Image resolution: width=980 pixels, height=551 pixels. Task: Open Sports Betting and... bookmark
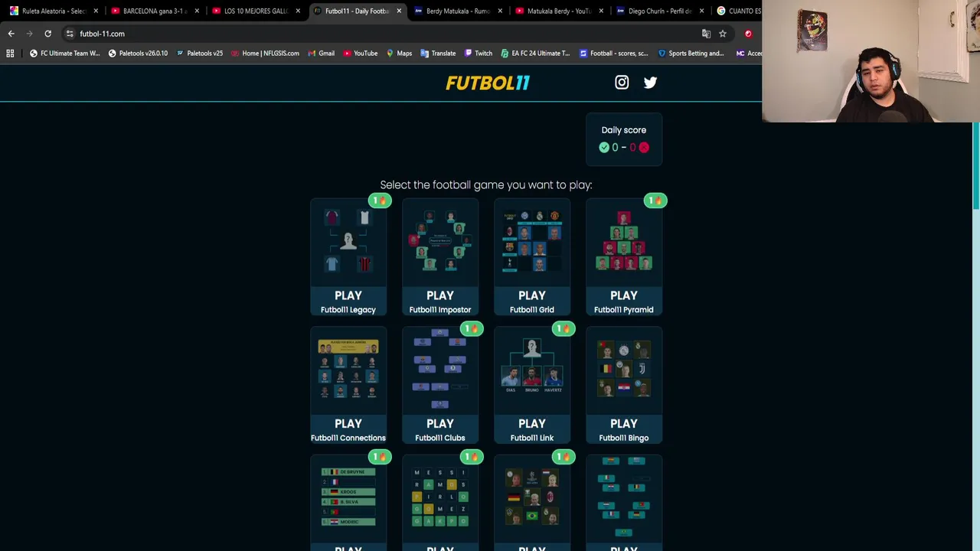pos(690,54)
